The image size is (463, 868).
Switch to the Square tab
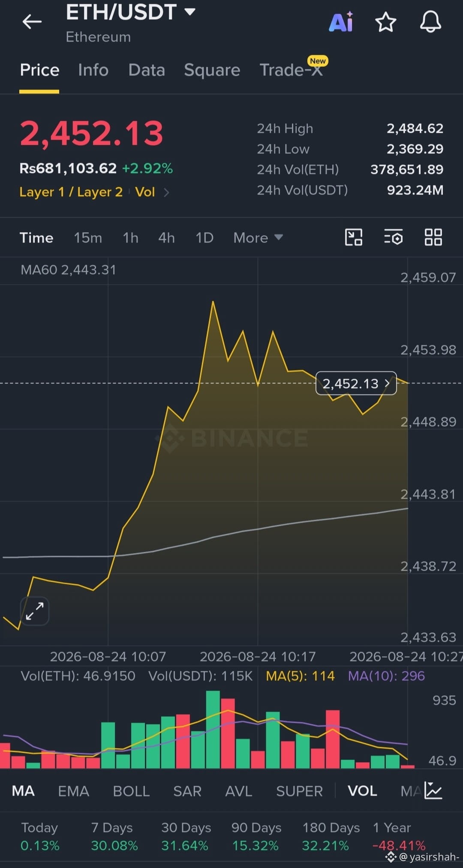[x=212, y=70]
